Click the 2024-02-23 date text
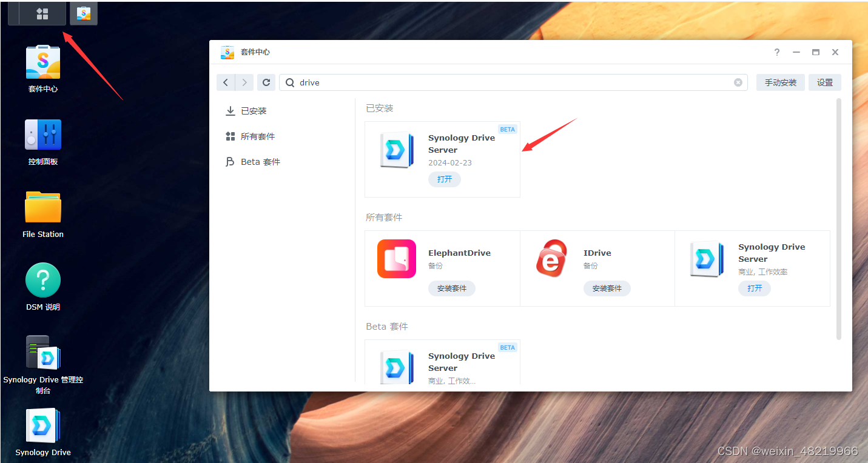 point(450,162)
